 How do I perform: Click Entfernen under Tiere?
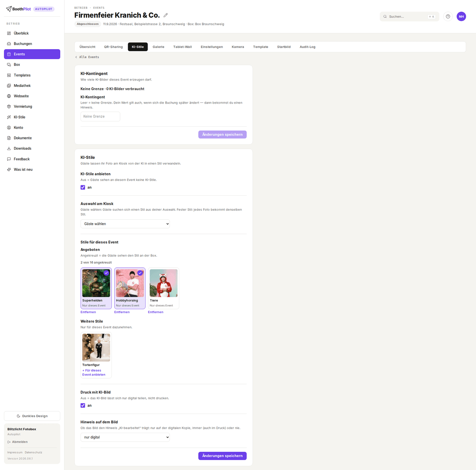[x=155, y=312]
